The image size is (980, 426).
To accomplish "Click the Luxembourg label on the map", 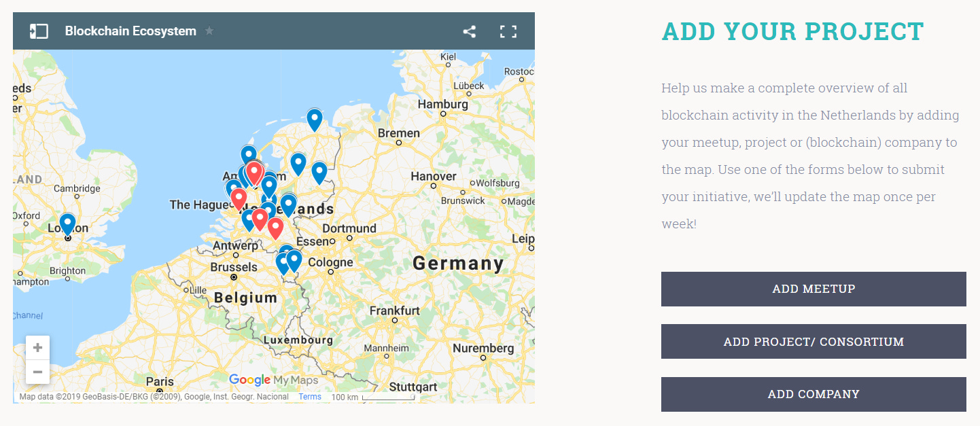I will [x=298, y=340].
